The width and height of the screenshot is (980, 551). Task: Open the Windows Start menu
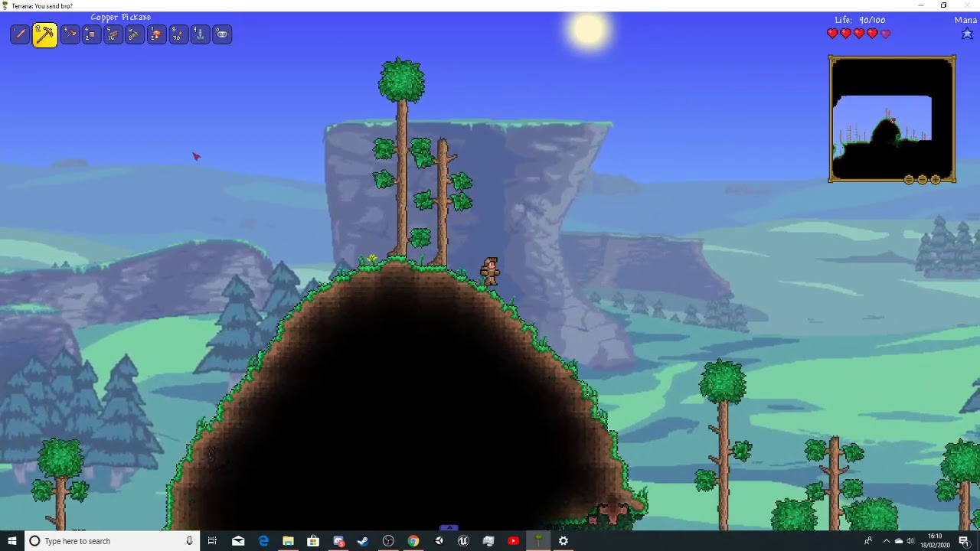click(x=11, y=541)
